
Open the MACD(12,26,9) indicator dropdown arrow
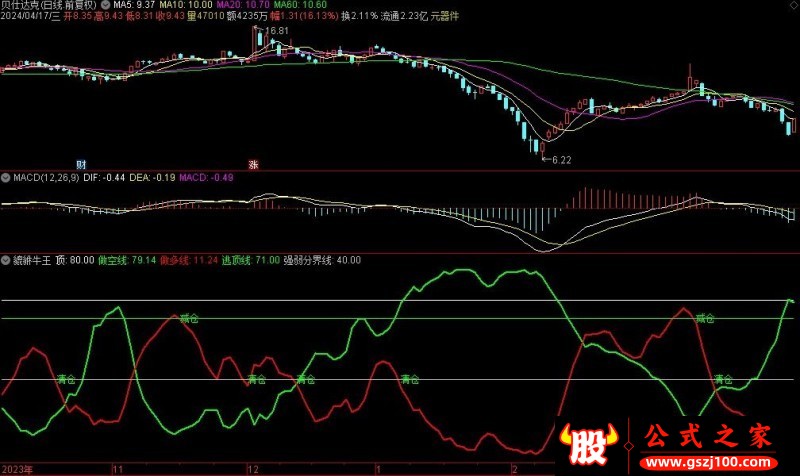click(6, 178)
